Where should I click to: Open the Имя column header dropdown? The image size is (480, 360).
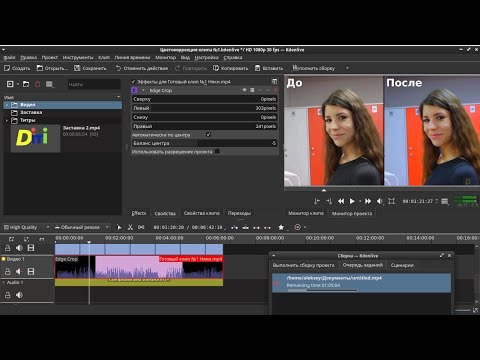[119, 97]
